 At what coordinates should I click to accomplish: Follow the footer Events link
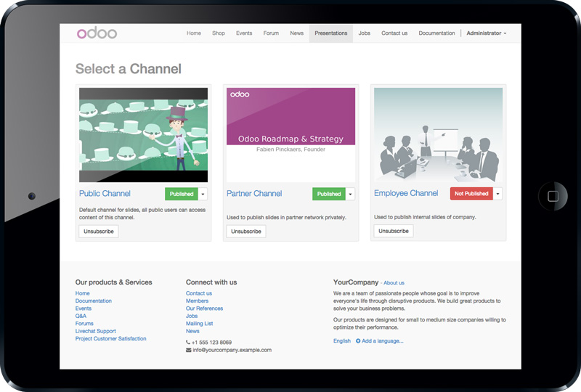pos(84,309)
